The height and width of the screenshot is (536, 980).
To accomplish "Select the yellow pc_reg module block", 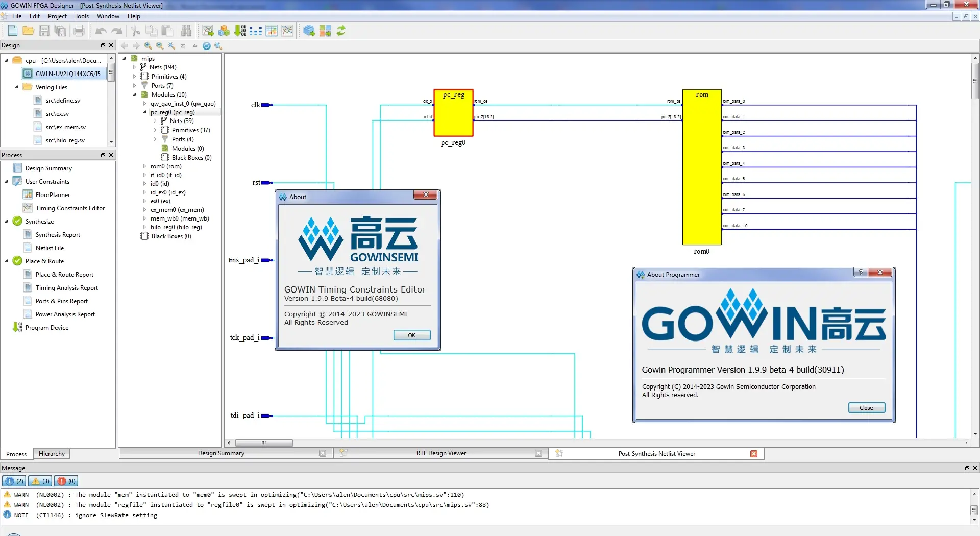I will pos(454,113).
